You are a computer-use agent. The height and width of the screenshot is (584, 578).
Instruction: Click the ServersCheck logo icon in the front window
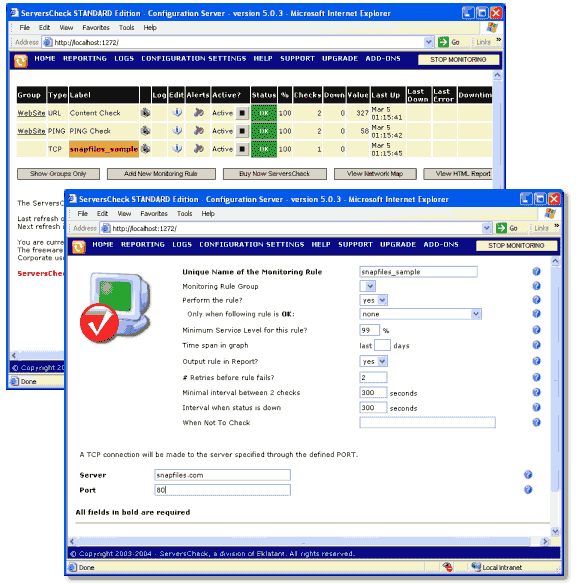pos(79,247)
